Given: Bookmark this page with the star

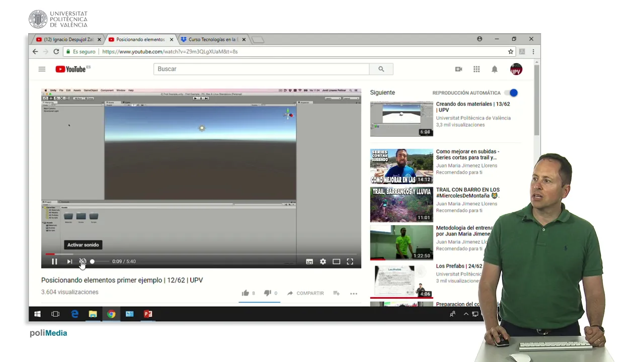Looking at the screenshot, I should click(x=511, y=51).
